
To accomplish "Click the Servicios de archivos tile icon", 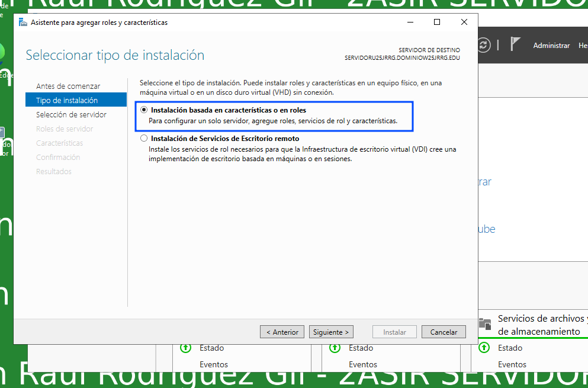I will coord(485,324).
